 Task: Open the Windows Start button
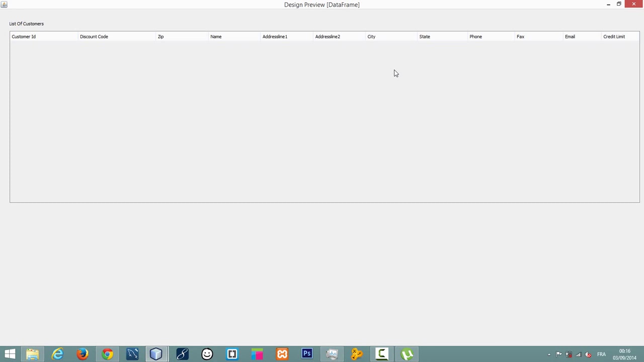[x=10, y=354]
